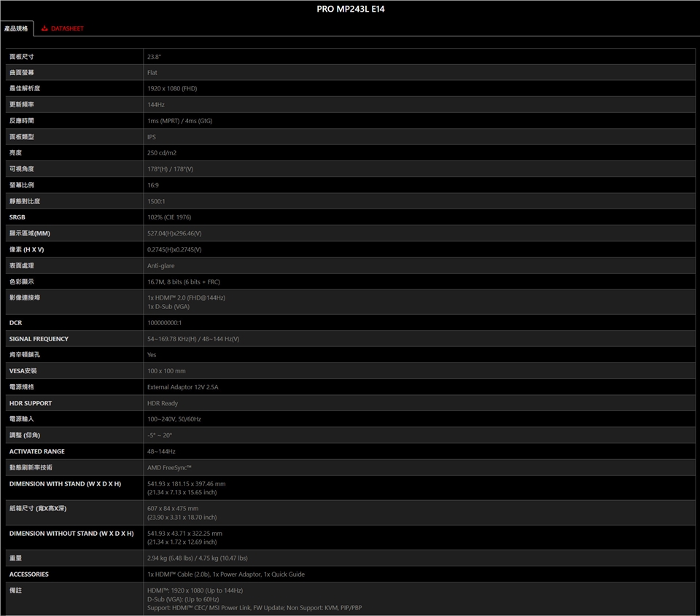Click the IPS panel type value
The image size is (700, 616).
click(151, 137)
